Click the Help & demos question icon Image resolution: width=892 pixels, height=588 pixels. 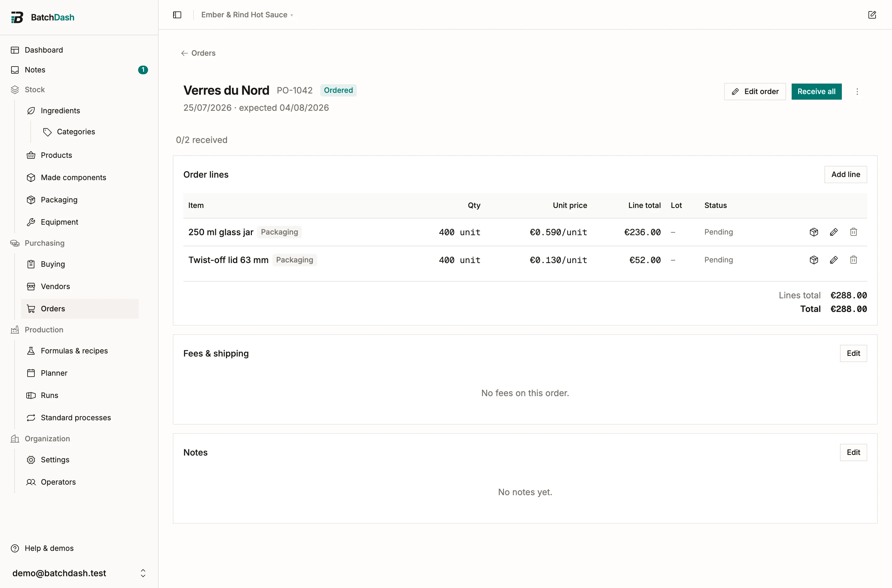click(x=15, y=548)
